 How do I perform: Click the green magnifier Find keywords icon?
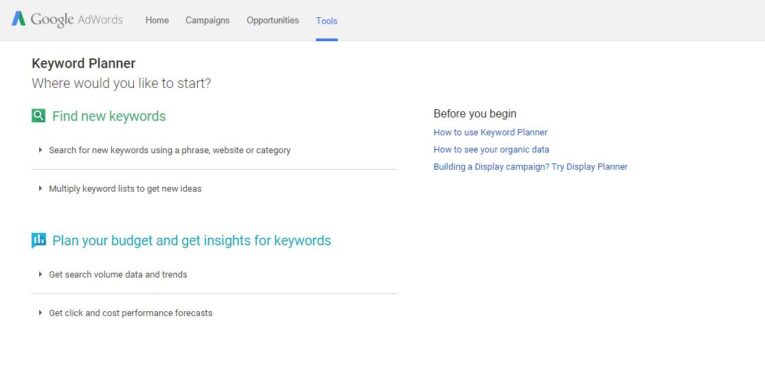pos(39,116)
